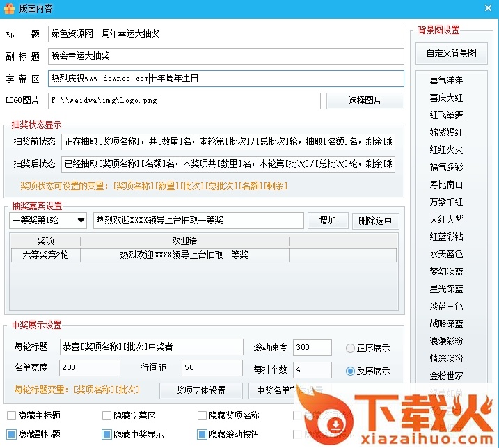
Task: Open 奖项字体设置 font settings
Action: [201, 390]
